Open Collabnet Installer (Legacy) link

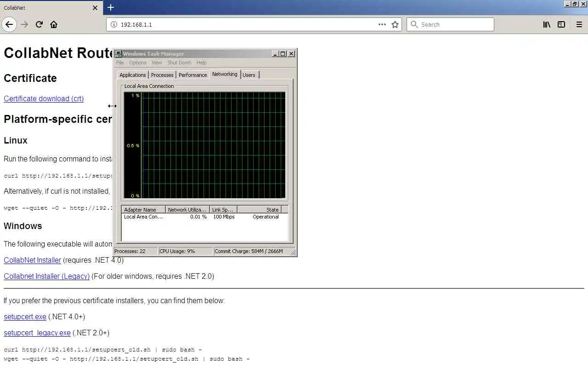46,276
